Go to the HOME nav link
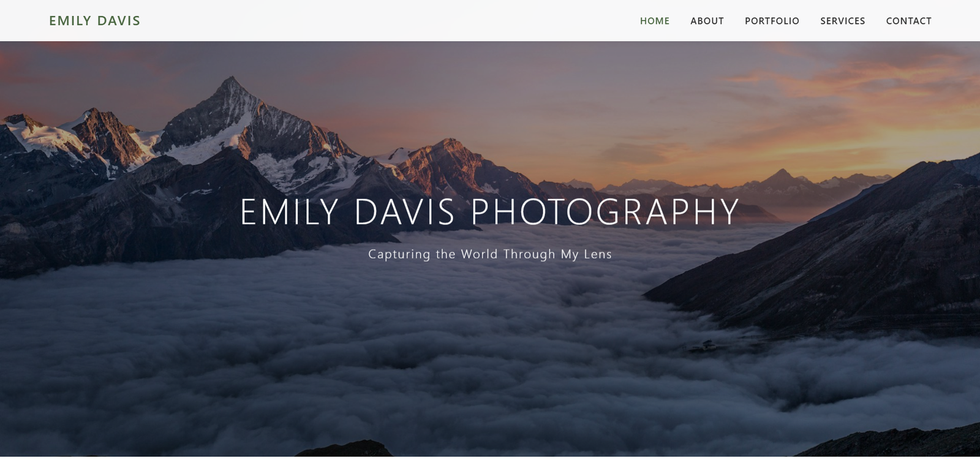The image size is (980, 468). click(655, 21)
